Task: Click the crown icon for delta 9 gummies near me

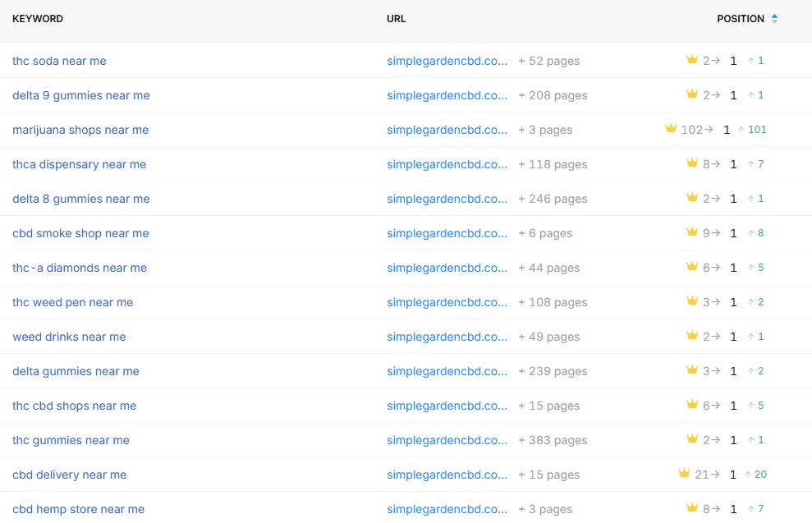Action: coord(692,94)
